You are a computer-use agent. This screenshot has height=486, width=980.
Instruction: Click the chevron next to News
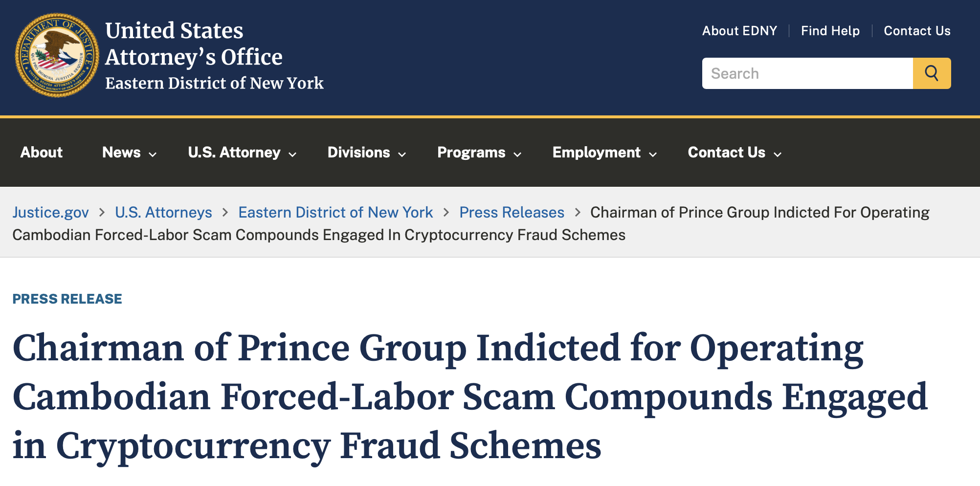pos(153,155)
